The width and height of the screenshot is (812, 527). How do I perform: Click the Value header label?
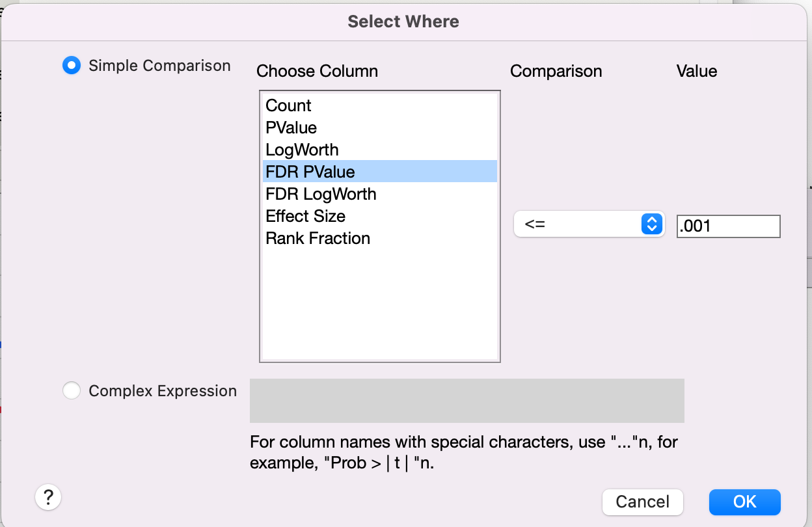point(696,71)
